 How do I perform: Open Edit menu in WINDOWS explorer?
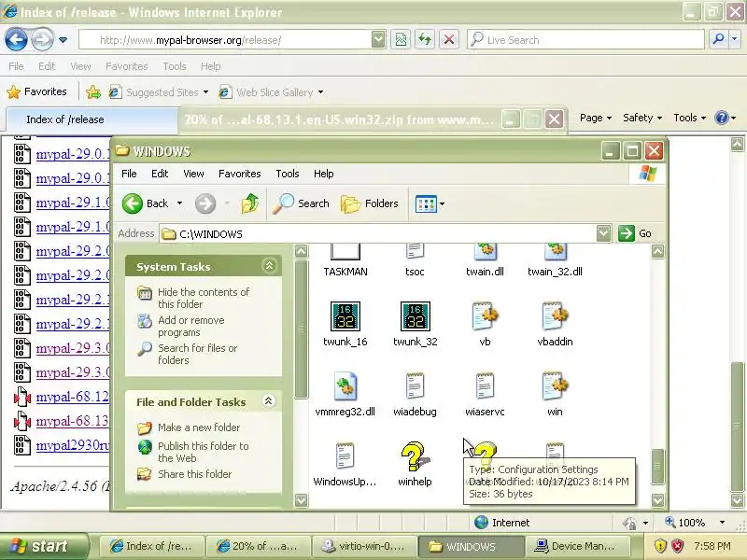(160, 174)
